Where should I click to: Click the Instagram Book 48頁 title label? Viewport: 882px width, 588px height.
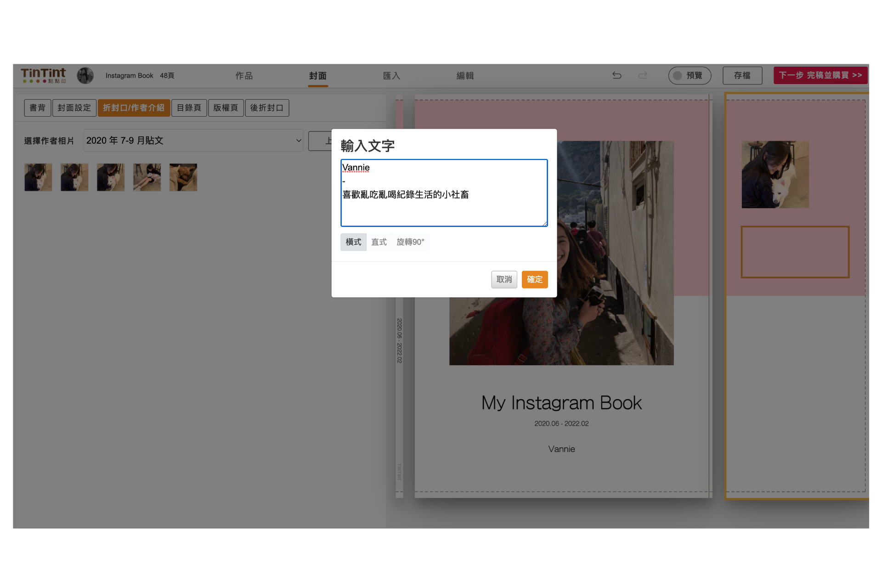[x=140, y=75]
